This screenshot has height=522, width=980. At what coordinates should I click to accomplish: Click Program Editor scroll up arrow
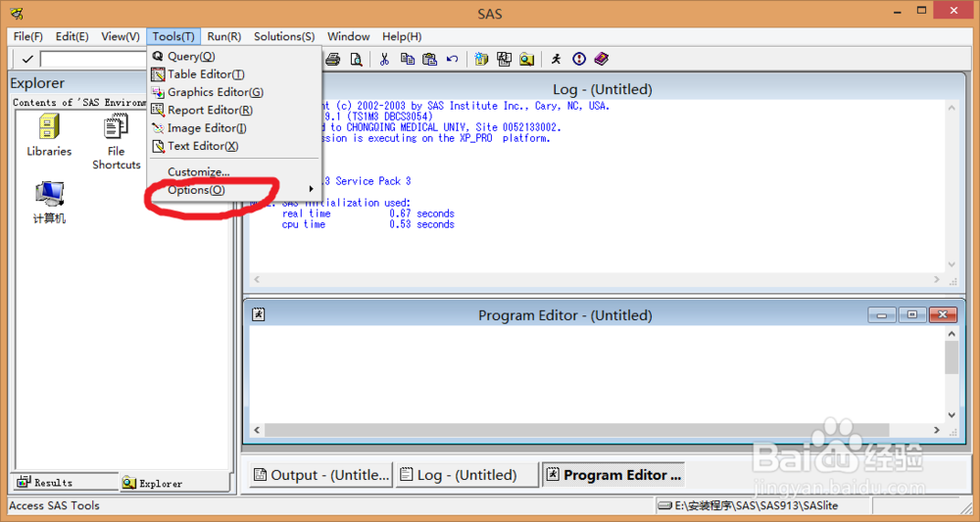952,334
